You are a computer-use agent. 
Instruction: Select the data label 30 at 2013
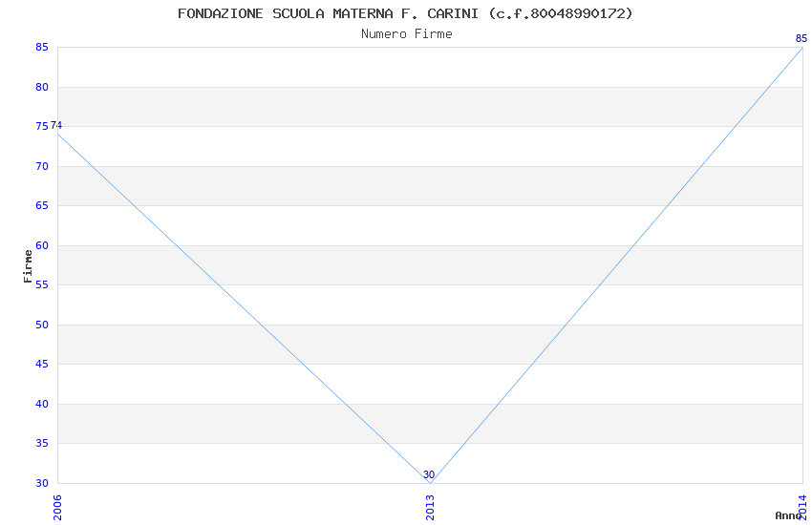point(429,474)
